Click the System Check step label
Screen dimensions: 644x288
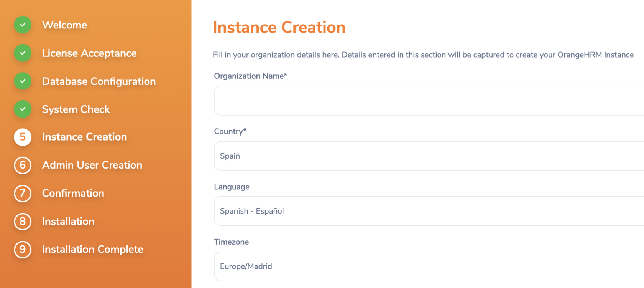click(76, 109)
